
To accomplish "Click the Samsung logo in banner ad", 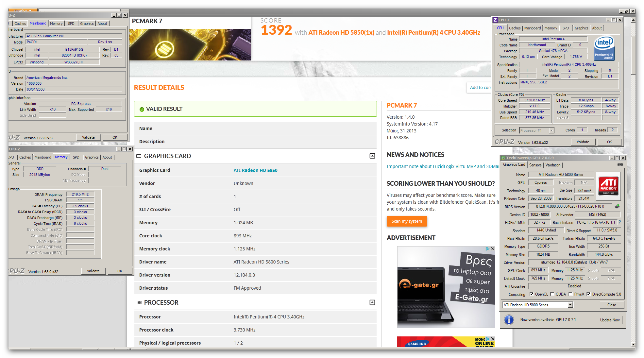I will pyautogui.click(x=417, y=344).
